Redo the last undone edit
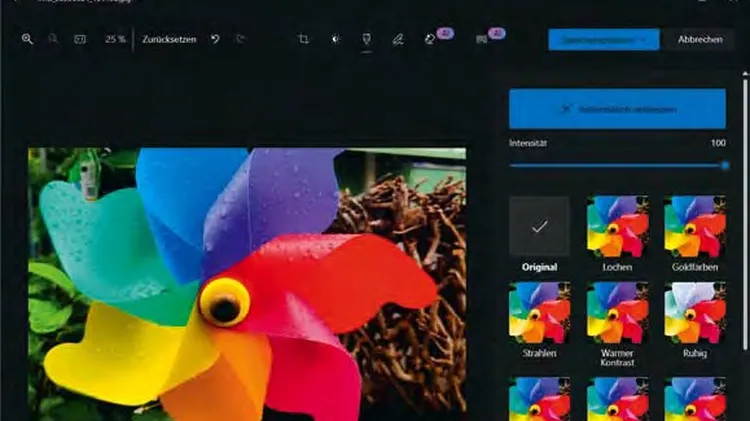 (241, 39)
